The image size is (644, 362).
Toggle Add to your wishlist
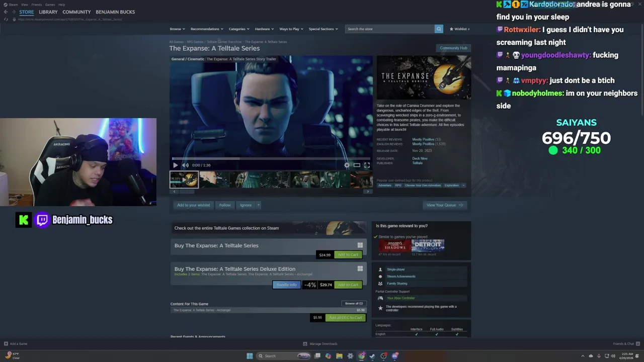tap(193, 205)
